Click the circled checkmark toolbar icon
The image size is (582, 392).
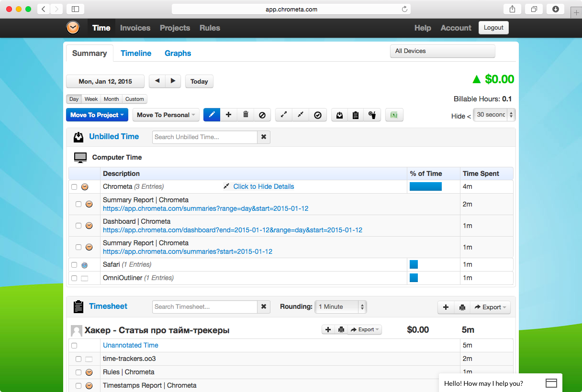[x=317, y=115]
